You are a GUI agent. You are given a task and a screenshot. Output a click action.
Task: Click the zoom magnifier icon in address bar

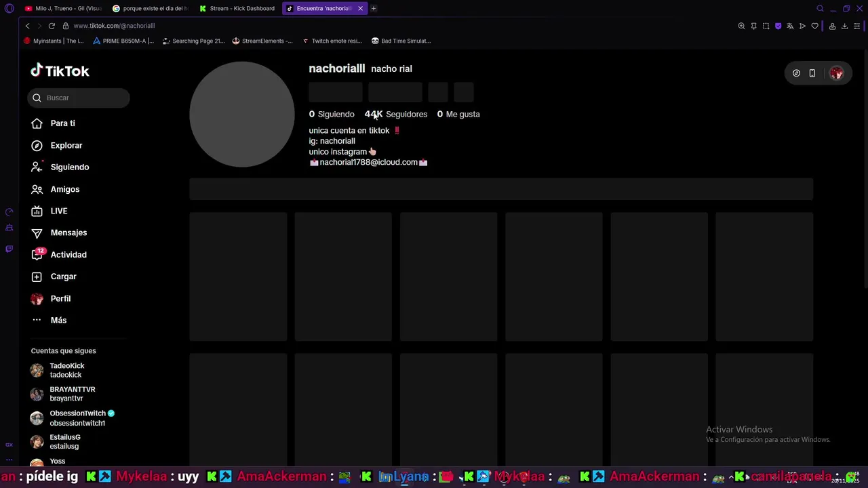pyautogui.click(x=741, y=26)
